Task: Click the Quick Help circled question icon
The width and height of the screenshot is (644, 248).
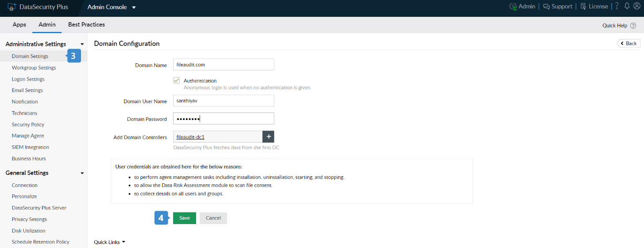Action: coord(633,26)
